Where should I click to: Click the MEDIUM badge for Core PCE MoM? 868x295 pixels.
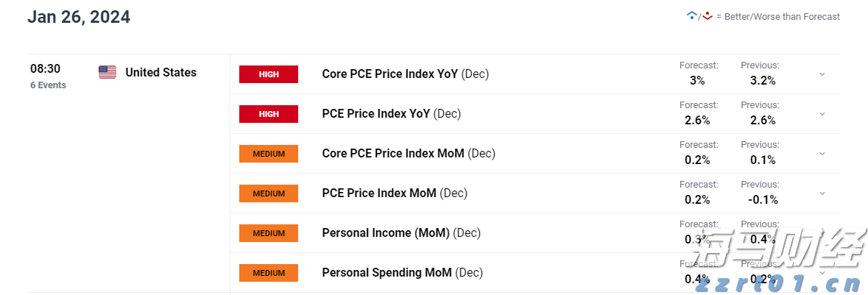click(x=269, y=154)
